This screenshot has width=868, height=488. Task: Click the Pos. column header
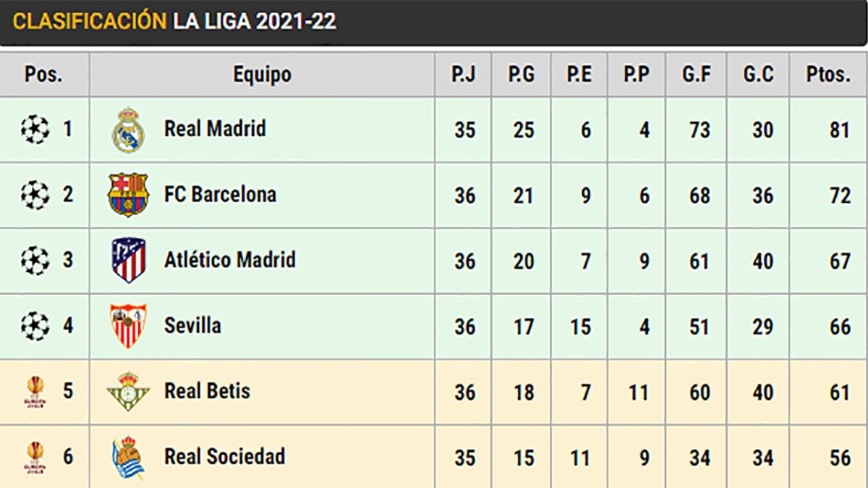click(x=43, y=74)
